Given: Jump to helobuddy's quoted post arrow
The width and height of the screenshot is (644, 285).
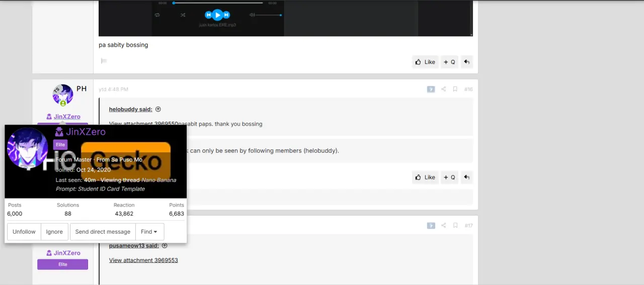Looking at the screenshot, I should click(x=158, y=109).
